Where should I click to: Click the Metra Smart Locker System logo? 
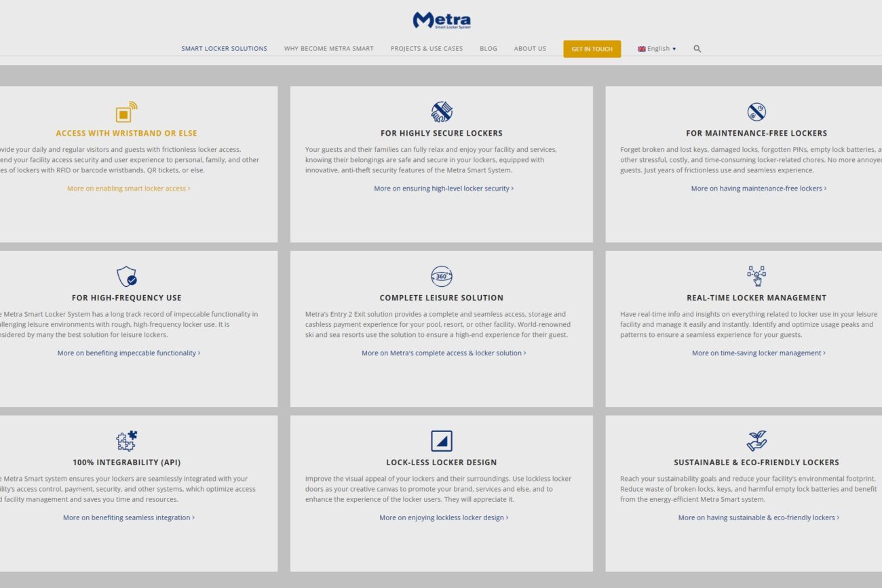(441, 20)
